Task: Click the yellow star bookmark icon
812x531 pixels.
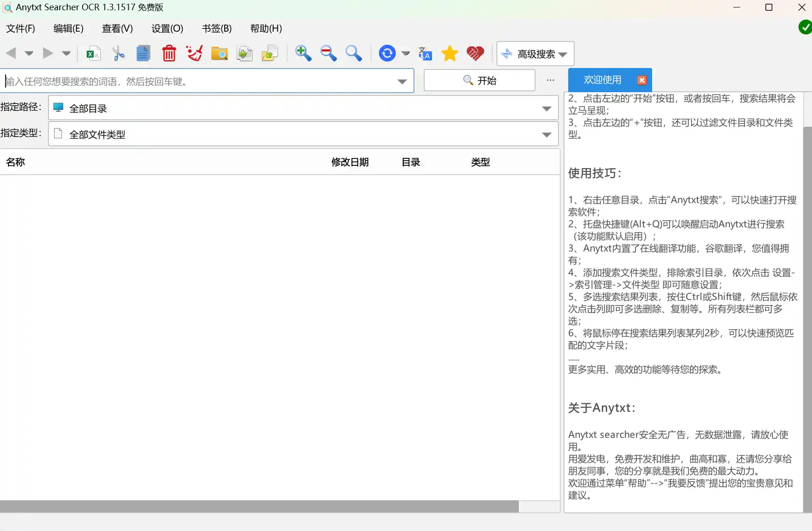Action: click(450, 54)
